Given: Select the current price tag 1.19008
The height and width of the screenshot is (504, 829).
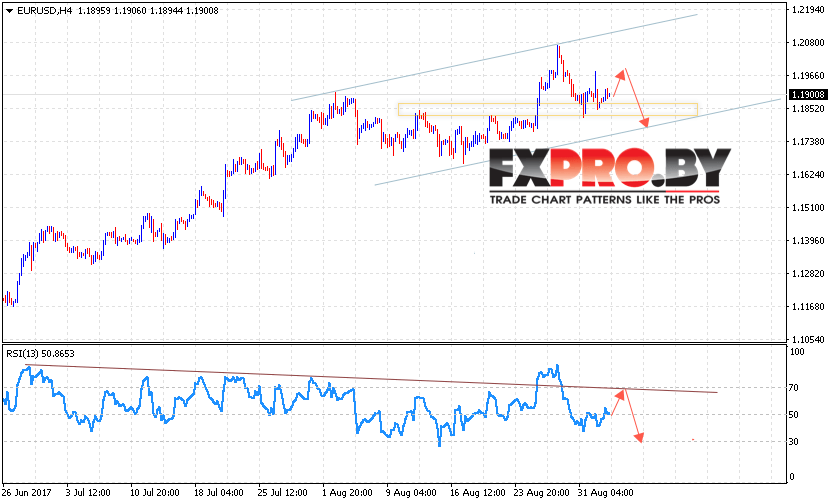Looking at the screenshot, I should click(x=808, y=95).
